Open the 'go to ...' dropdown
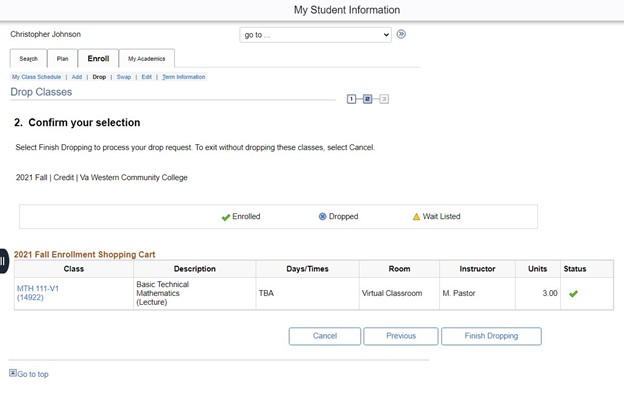Viewport: 624px width, 394px height. point(315,35)
